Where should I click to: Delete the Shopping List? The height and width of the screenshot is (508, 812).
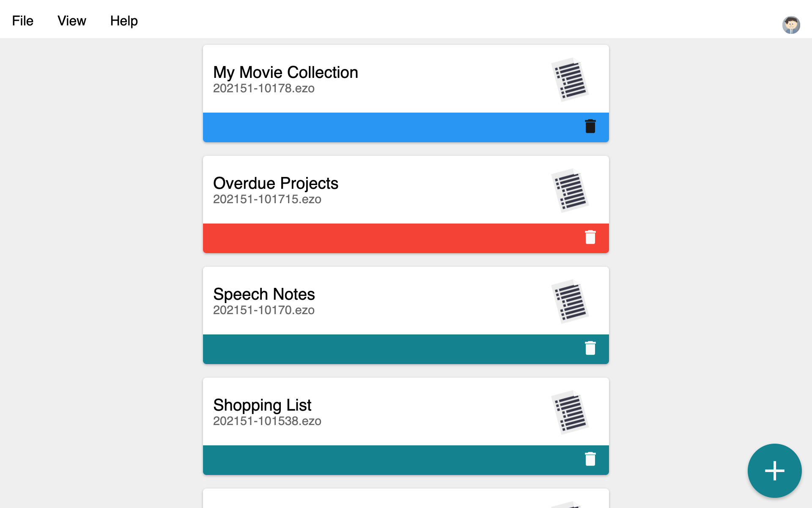pyautogui.click(x=590, y=459)
